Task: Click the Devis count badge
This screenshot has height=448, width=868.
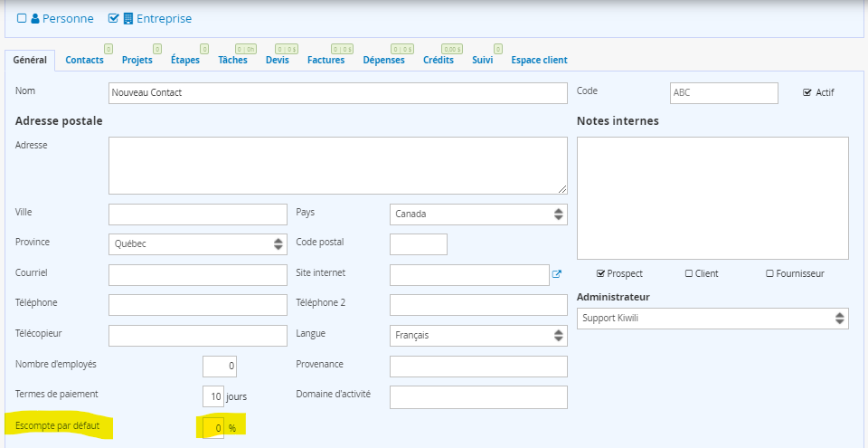Action: [x=287, y=49]
